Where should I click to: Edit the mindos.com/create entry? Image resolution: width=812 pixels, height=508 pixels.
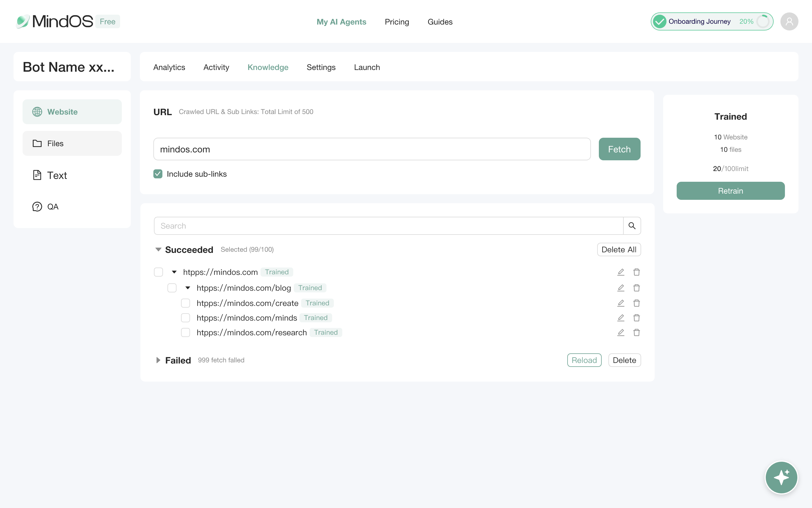(621, 303)
